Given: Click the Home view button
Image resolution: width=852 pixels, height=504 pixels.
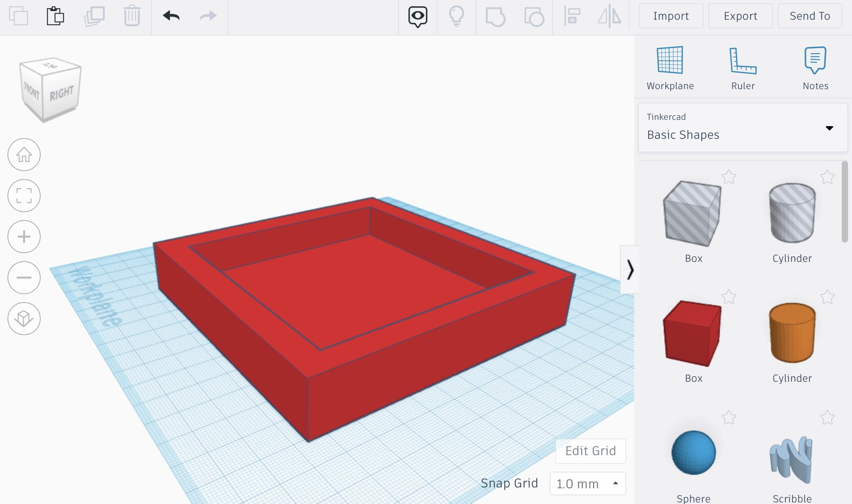Looking at the screenshot, I should click(x=24, y=155).
